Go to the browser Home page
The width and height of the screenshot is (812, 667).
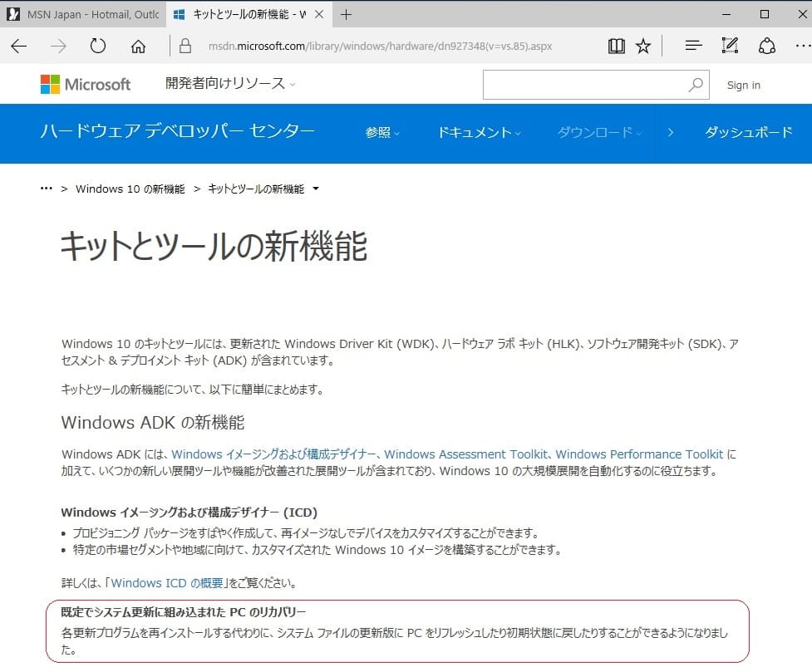(x=137, y=46)
